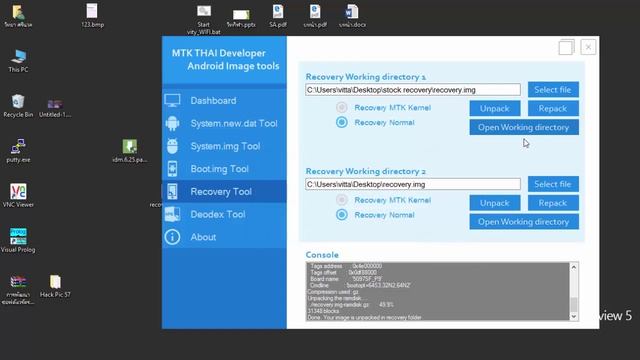Click the About info icon
Screen dimensions: 640x360
[172, 237]
